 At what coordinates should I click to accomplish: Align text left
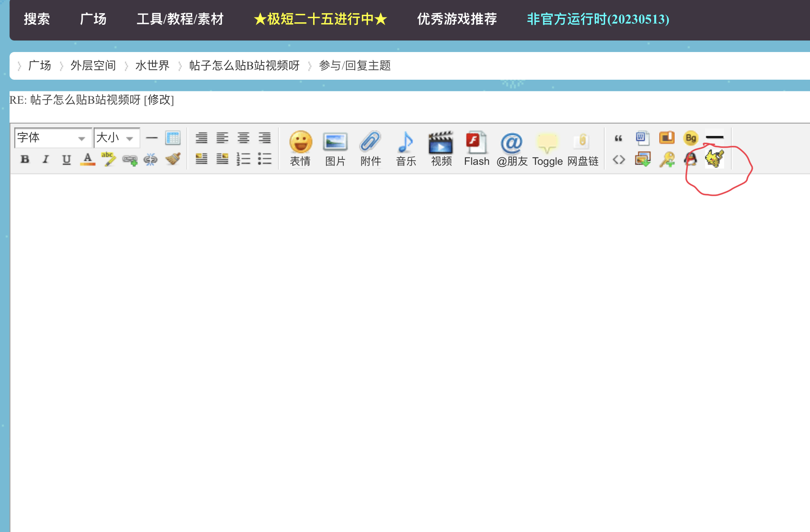pyautogui.click(x=222, y=138)
